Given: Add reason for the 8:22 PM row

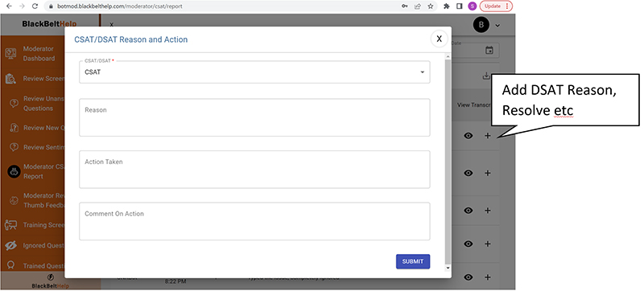Looking at the screenshot, I should 488,277.
